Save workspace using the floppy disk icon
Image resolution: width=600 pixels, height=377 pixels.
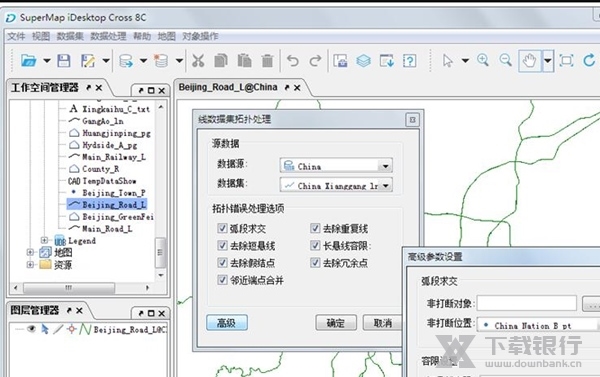click(x=64, y=60)
